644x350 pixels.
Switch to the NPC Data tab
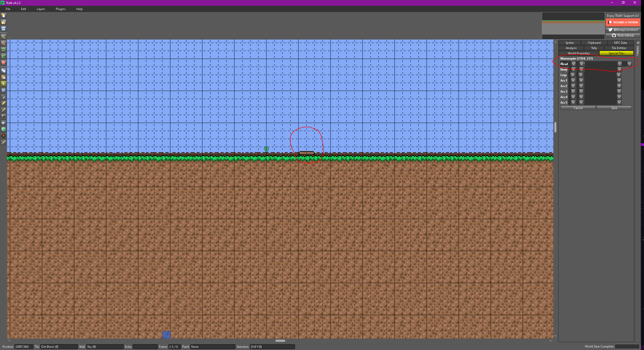(620, 43)
